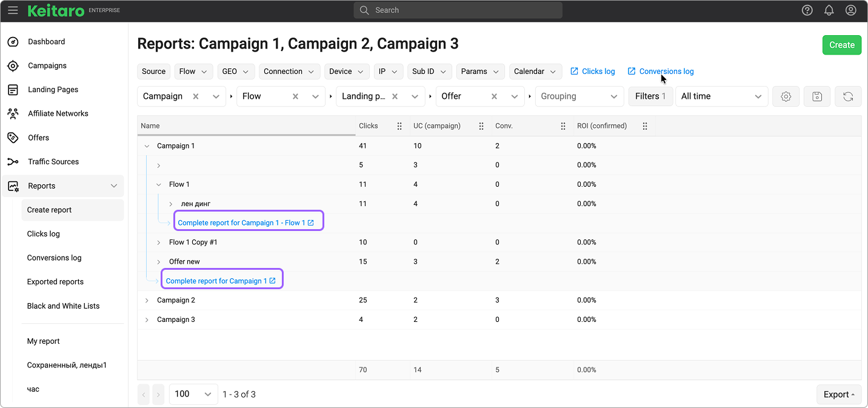This screenshot has height=408, width=868.
Task: Open report settings gear icon
Action: click(x=786, y=96)
